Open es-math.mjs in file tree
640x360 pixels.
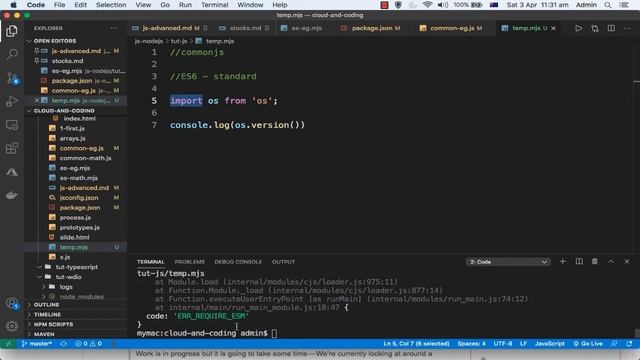[x=78, y=178]
